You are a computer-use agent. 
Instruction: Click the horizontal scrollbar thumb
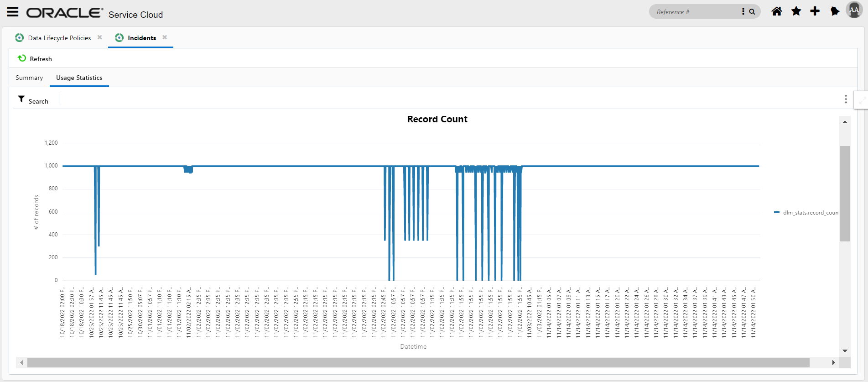(x=418, y=363)
